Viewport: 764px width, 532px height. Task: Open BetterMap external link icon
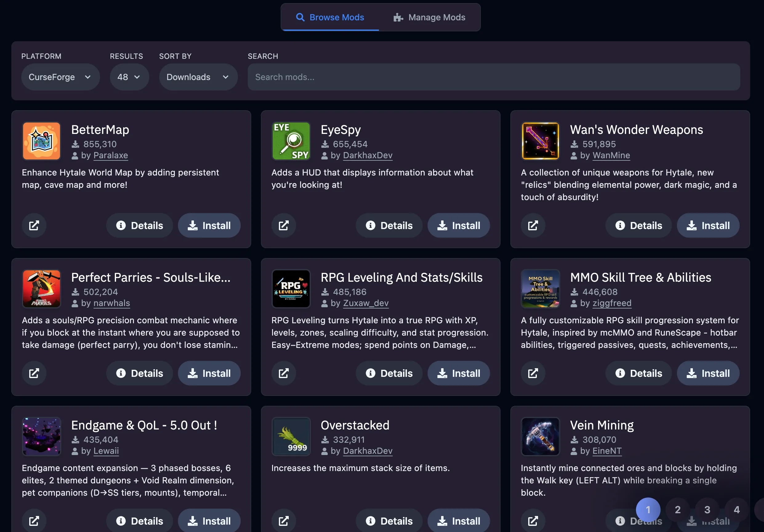[34, 225]
